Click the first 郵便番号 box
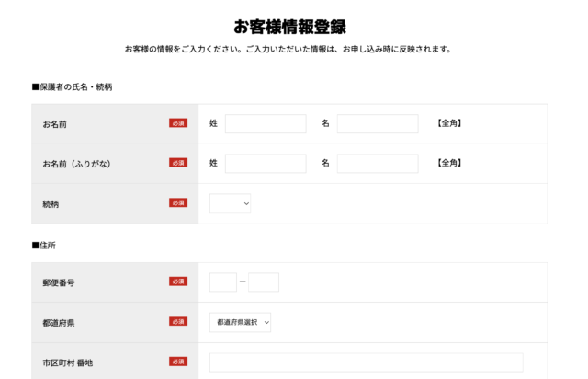588x379 pixels. tap(222, 282)
